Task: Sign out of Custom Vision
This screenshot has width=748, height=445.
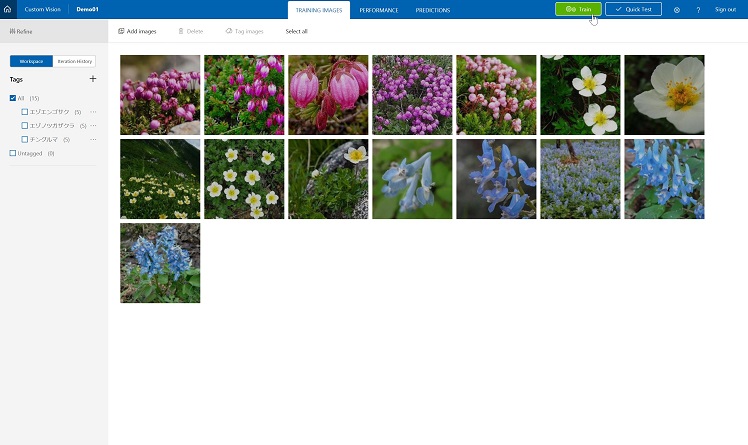Action: pyautogui.click(x=725, y=10)
